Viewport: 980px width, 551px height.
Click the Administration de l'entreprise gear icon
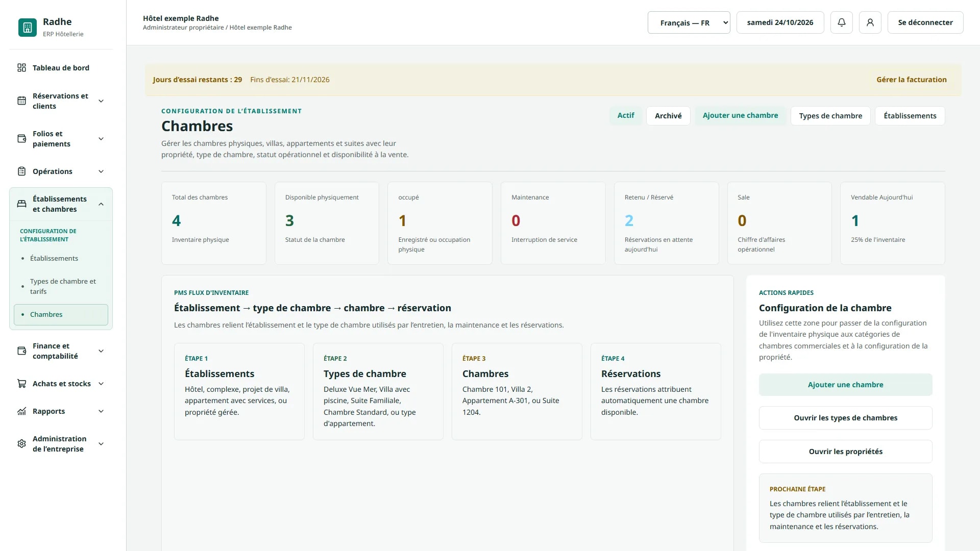pyautogui.click(x=21, y=444)
